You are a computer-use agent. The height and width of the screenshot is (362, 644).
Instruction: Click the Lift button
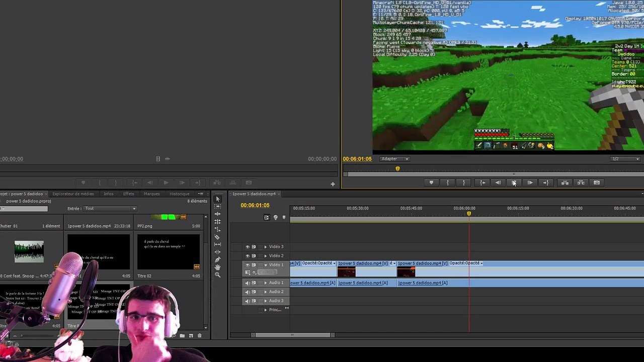click(x=565, y=183)
